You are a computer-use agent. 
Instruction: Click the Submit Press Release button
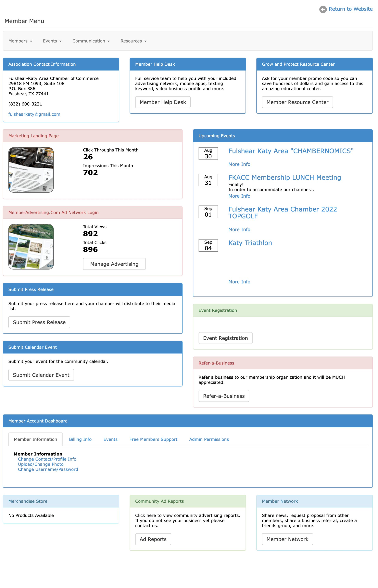39,322
